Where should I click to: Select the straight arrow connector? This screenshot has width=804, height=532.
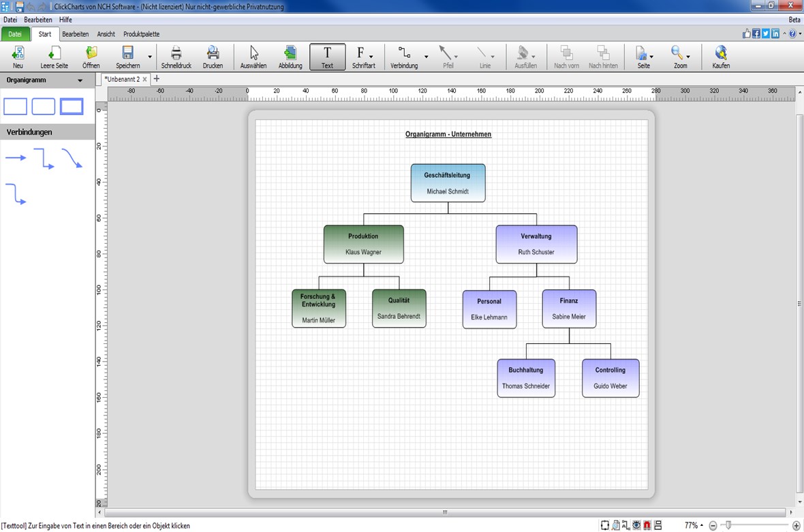click(16, 158)
